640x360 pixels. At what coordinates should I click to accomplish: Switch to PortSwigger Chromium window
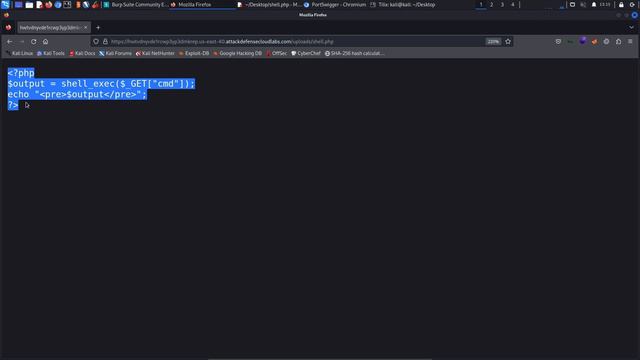(336, 5)
